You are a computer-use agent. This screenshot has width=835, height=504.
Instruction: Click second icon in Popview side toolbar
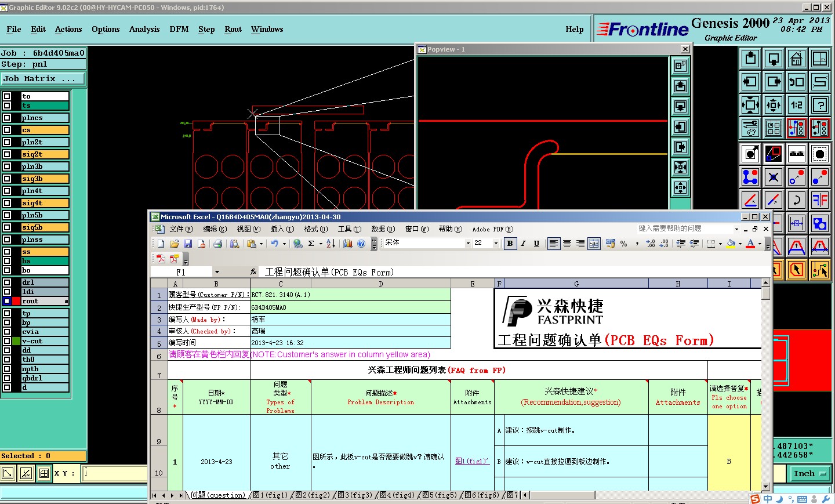[x=681, y=86]
